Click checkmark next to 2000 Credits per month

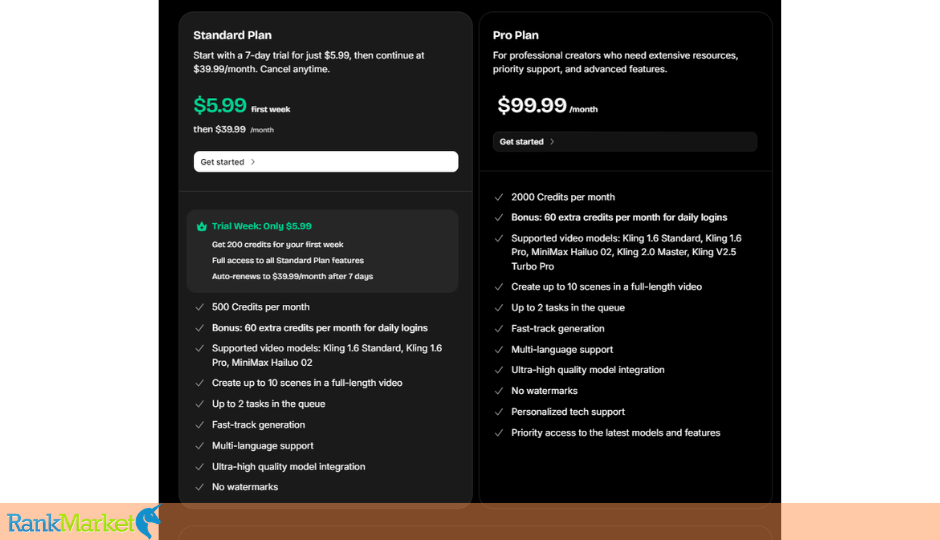(x=499, y=197)
